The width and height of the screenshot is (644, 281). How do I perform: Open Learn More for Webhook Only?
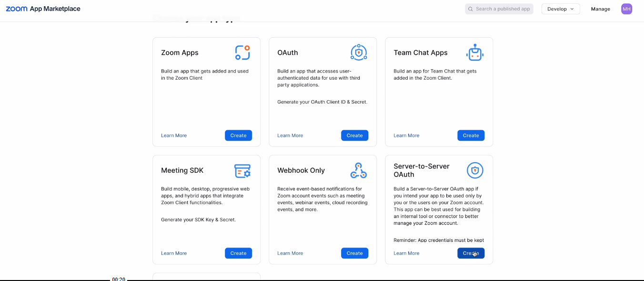click(290, 253)
